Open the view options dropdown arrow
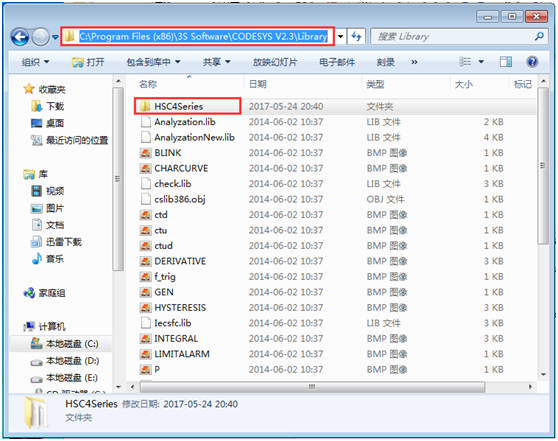The height and width of the screenshot is (441, 558). pyautogui.click(x=481, y=62)
